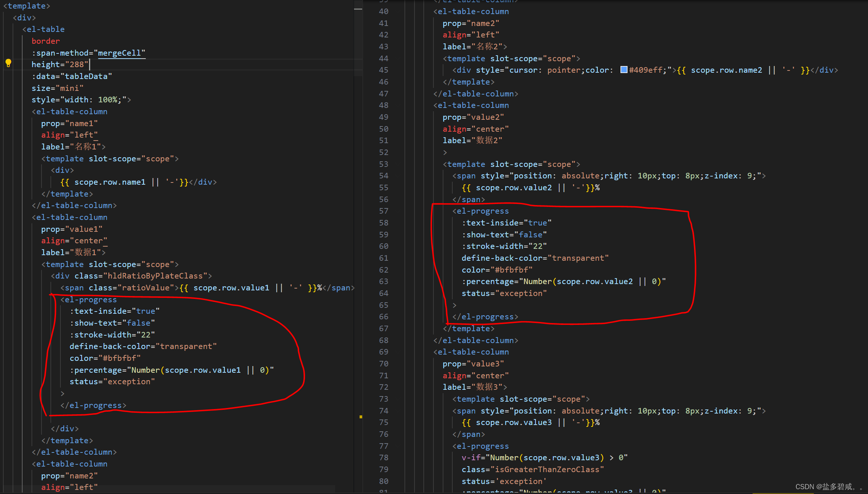Screen dimensions: 868x494
Task: Click the v-if directive on el-progress
Action: (x=471, y=458)
